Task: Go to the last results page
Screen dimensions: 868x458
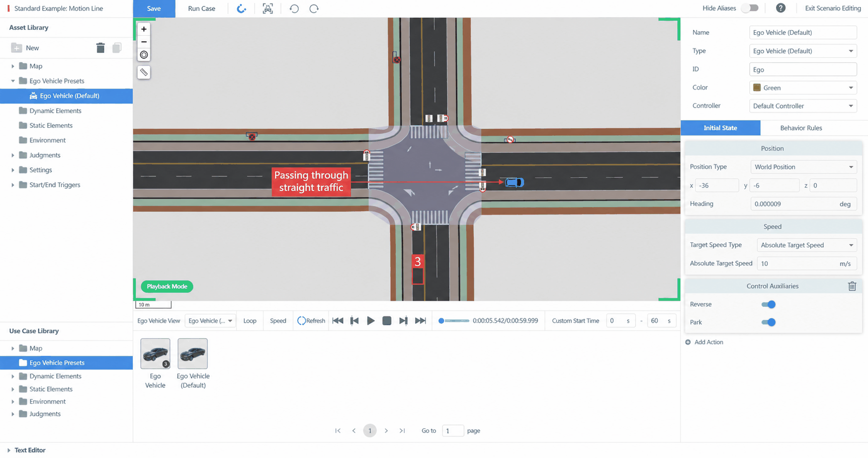Action: click(402, 431)
